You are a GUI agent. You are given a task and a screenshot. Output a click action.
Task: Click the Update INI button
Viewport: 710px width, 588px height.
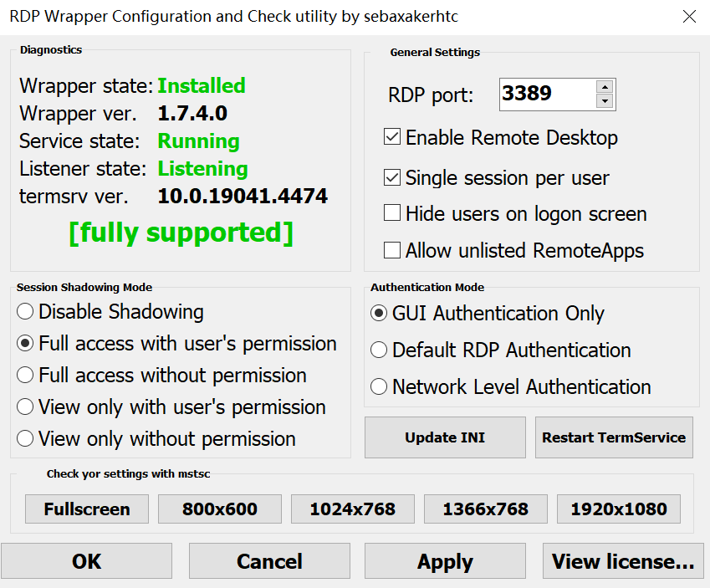(x=445, y=437)
